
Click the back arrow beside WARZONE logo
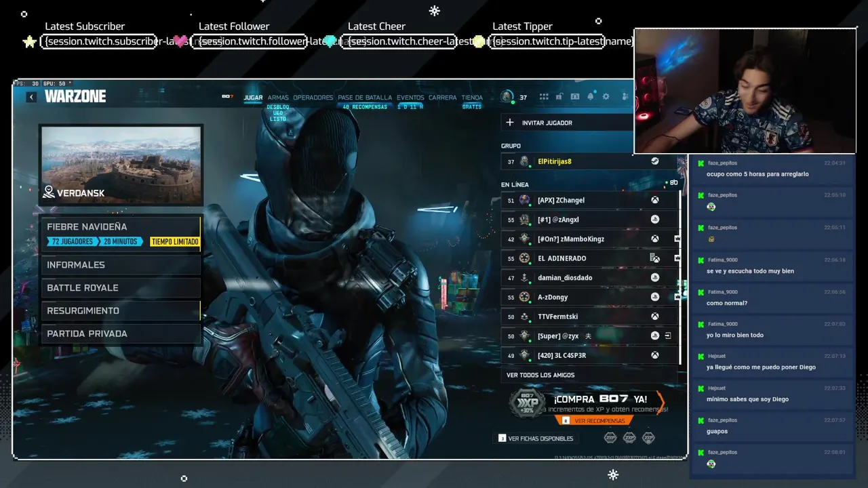[x=31, y=97]
